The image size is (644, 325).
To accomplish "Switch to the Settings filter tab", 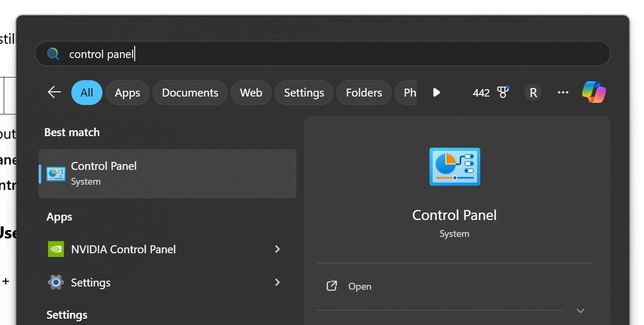I will click(x=304, y=92).
